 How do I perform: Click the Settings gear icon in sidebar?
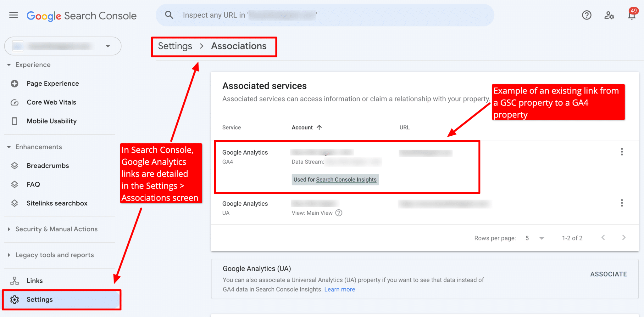click(15, 299)
